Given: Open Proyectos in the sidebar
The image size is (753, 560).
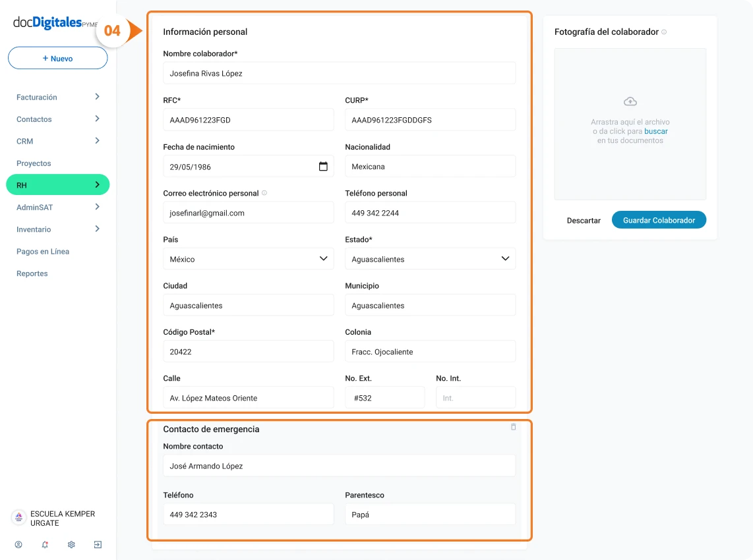Looking at the screenshot, I should point(34,163).
